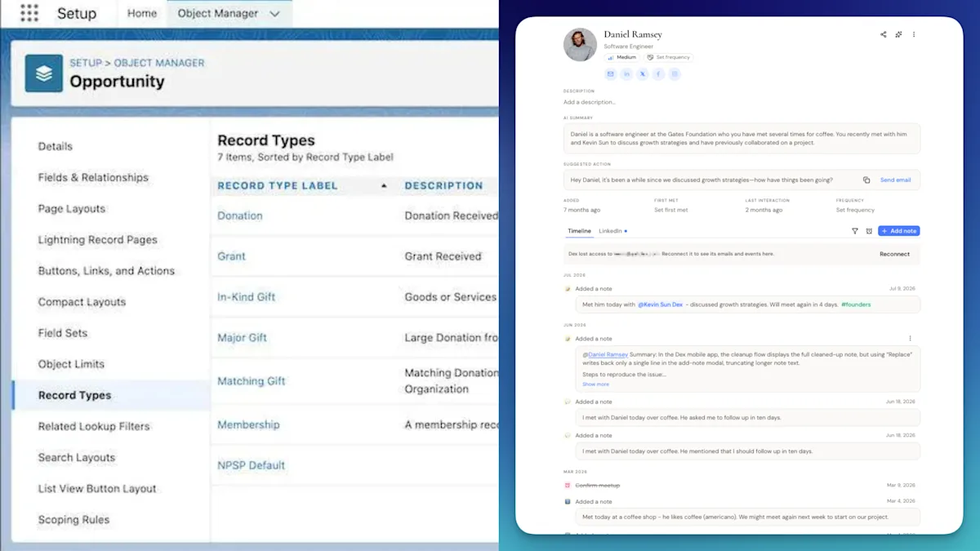The image size is (980, 551).
Task: Click the SETUP breadcrumb link
Action: (x=86, y=63)
